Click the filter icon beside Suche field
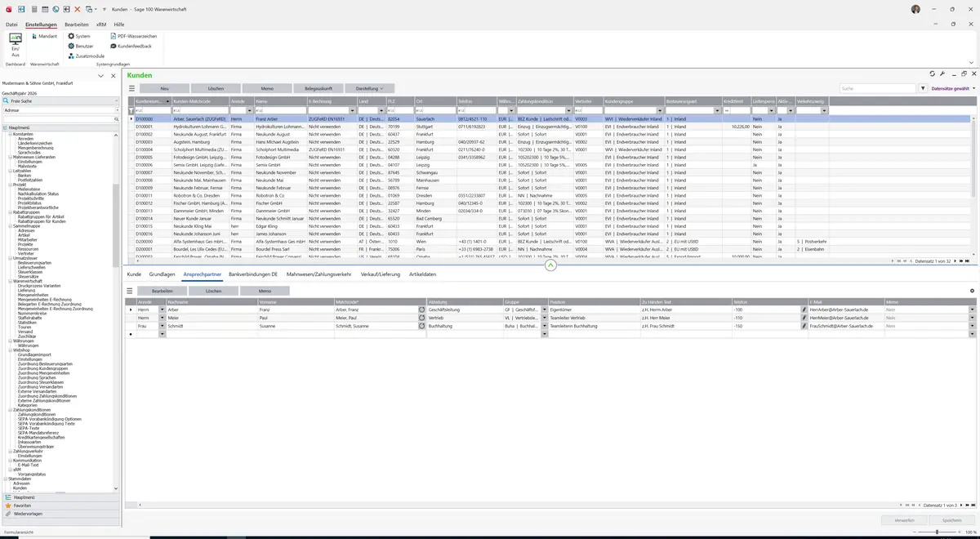The height and width of the screenshot is (539, 980). click(x=923, y=88)
